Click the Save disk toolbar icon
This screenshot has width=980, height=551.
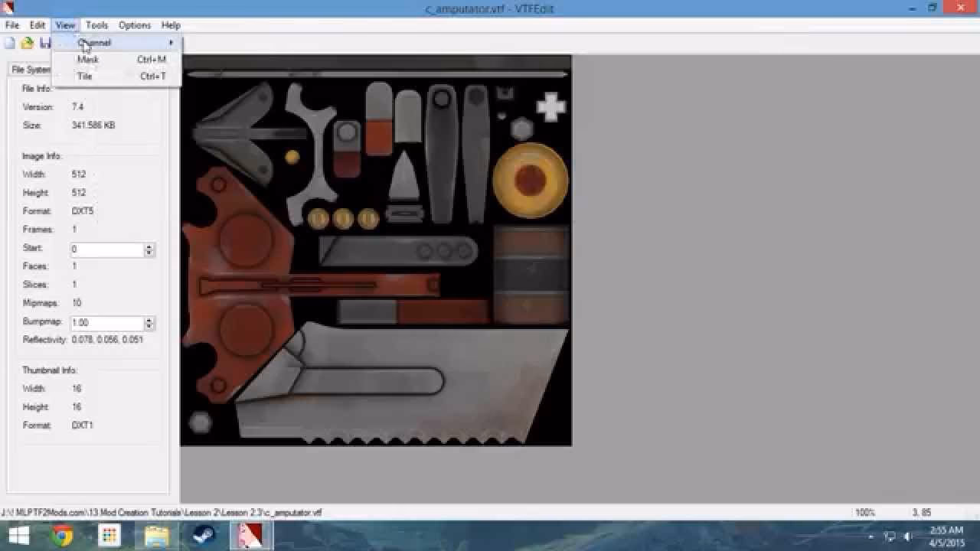pos(44,44)
